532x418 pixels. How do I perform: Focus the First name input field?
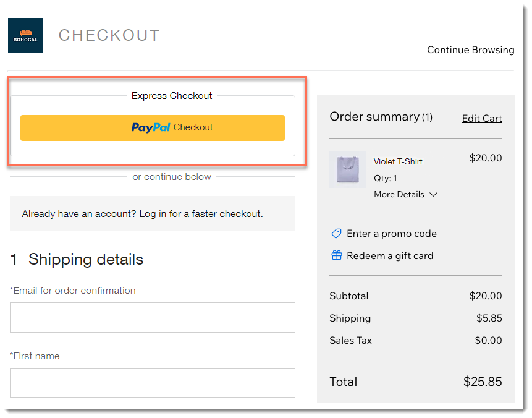153,383
